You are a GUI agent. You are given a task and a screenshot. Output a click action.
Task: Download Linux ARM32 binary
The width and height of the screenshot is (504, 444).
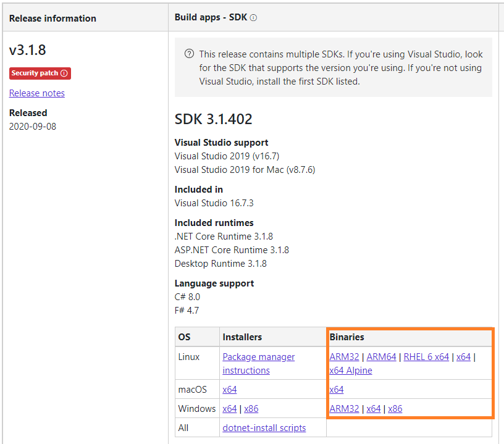pyautogui.click(x=344, y=357)
